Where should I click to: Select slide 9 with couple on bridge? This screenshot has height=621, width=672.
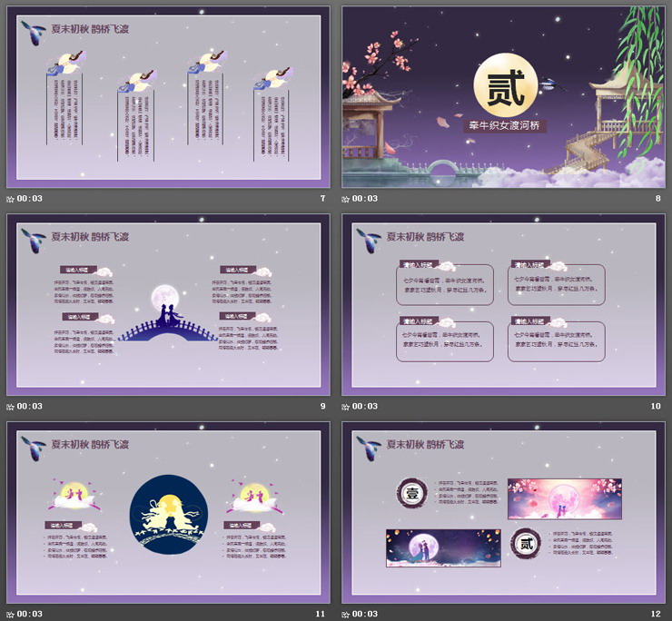[167, 305]
